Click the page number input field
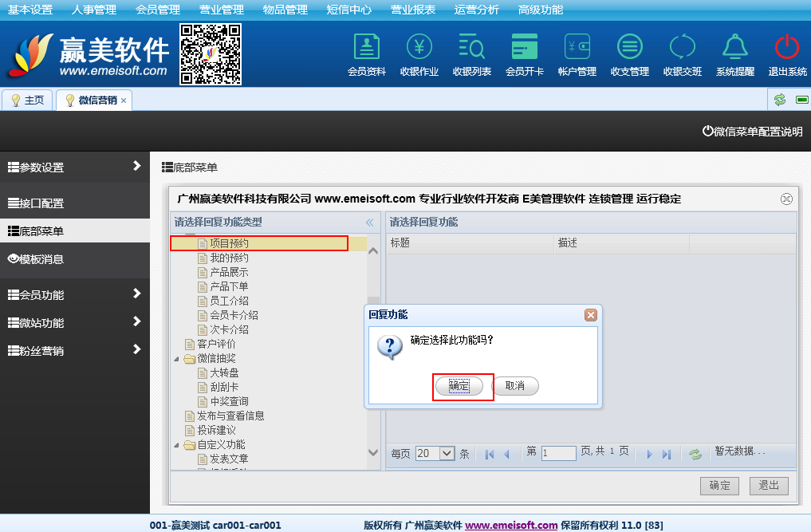The height and width of the screenshot is (532, 811). [x=558, y=453]
